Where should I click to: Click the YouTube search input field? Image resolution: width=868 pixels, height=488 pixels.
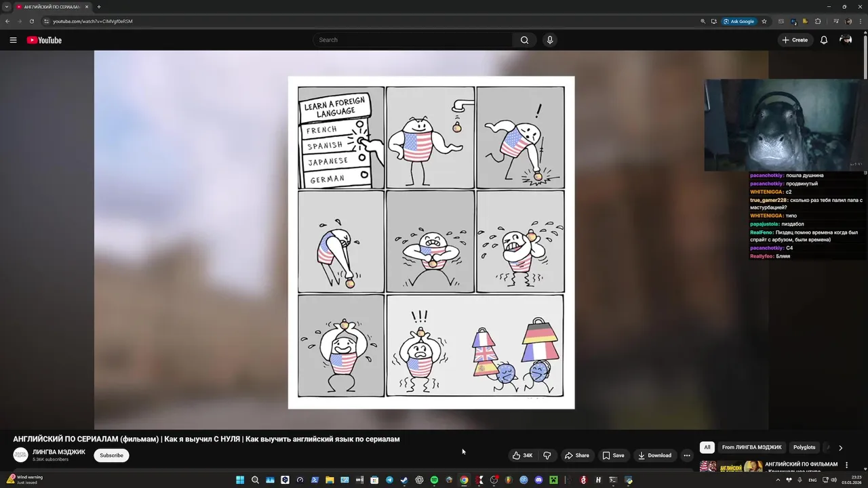pos(414,40)
